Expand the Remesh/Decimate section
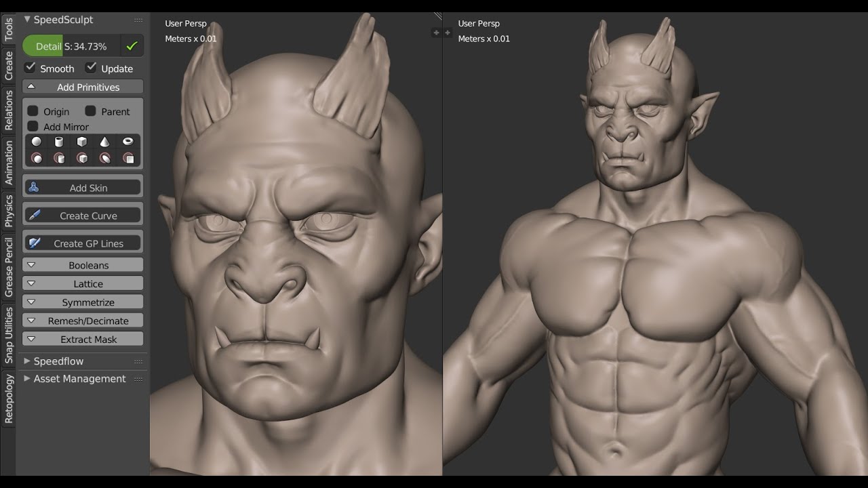Image resolution: width=868 pixels, height=488 pixels. pyautogui.click(x=83, y=321)
